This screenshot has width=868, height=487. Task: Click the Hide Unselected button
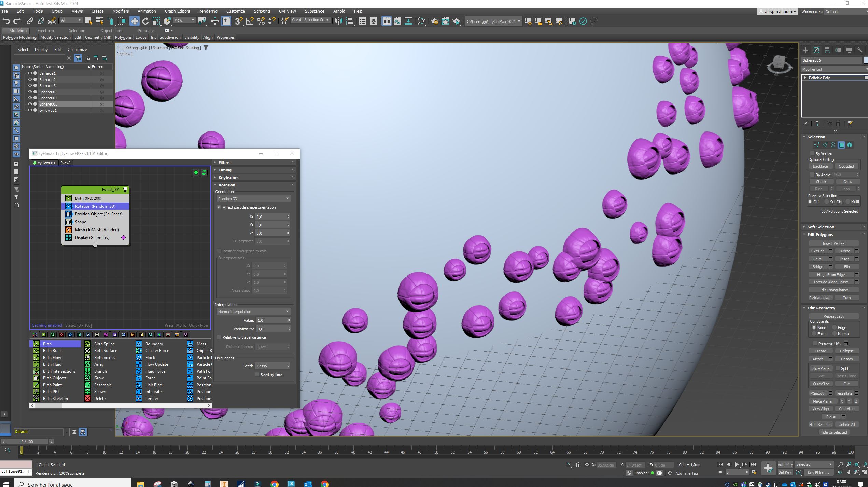tap(833, 432)
